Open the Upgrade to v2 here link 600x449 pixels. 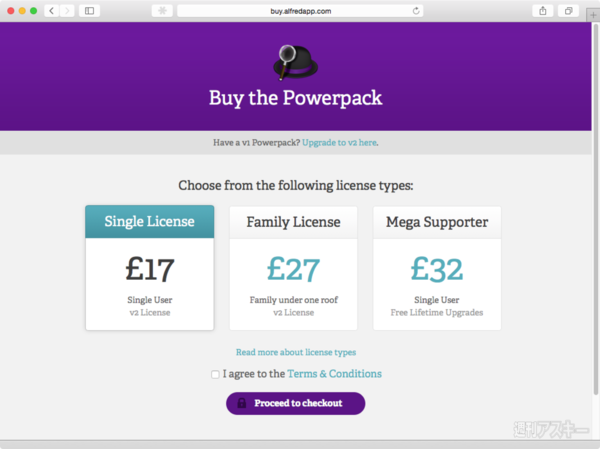(340, 143)
